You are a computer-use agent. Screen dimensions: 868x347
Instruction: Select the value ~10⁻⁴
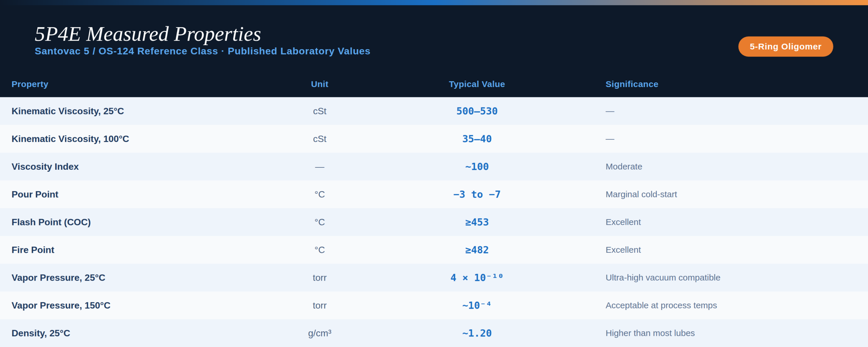tap(477, 305)
